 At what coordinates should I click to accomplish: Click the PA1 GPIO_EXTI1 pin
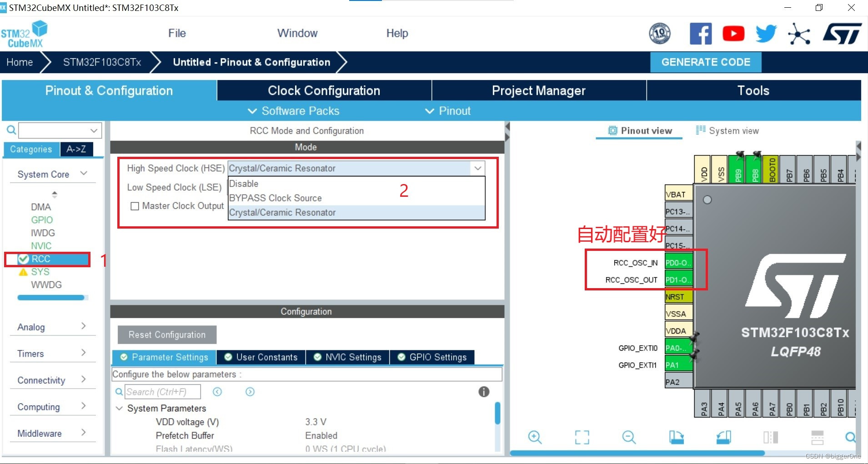coord(678,365)
